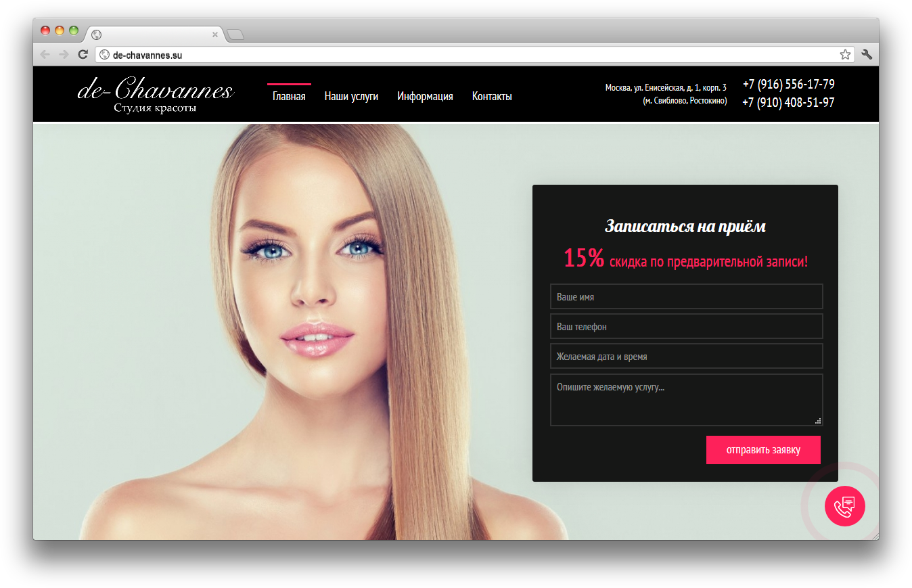Image resolution: width=912 pixels, height=588 pixels.
Task: Call the +7 (916) 556-17-79 number
Action: [x=788, y=85]
